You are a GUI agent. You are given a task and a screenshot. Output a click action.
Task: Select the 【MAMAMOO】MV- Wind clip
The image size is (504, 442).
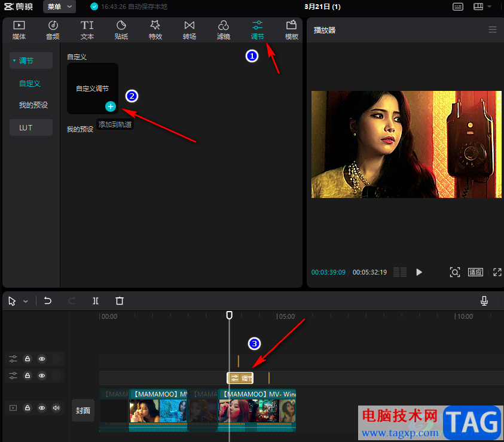tap(257, 410)
